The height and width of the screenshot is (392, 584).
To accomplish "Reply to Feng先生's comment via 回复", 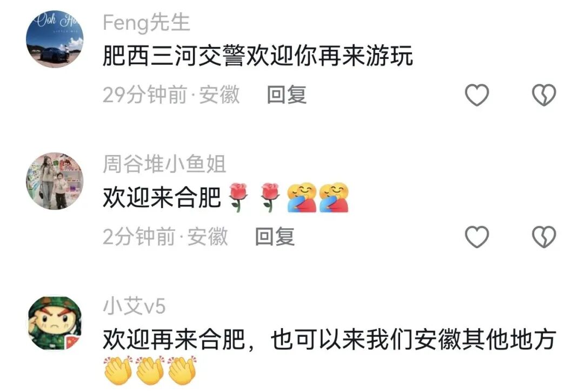I will [287, 95].
